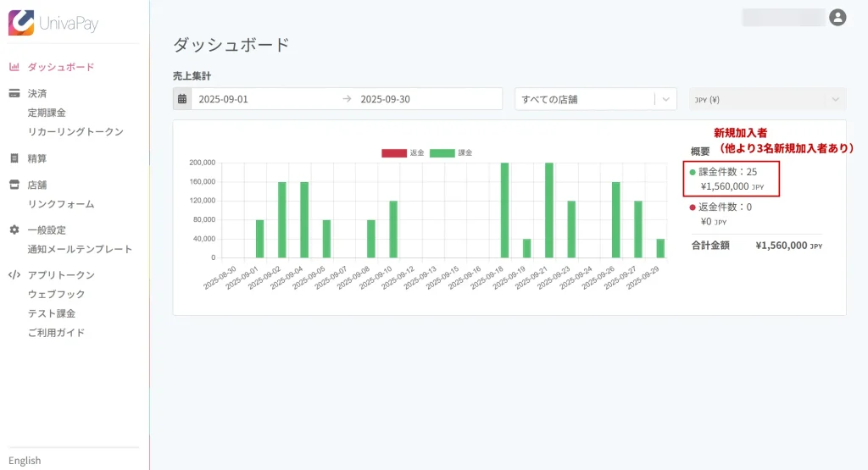Click the calendar icon in date range
This screenshot has height=470, width=868.
pyautogui.click(x=182, y=99)
